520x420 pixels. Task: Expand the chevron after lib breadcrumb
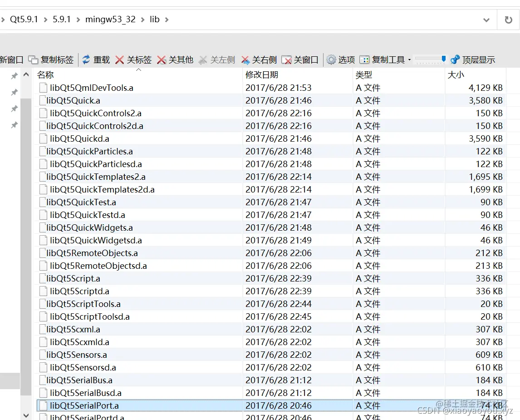pos(167,20)
